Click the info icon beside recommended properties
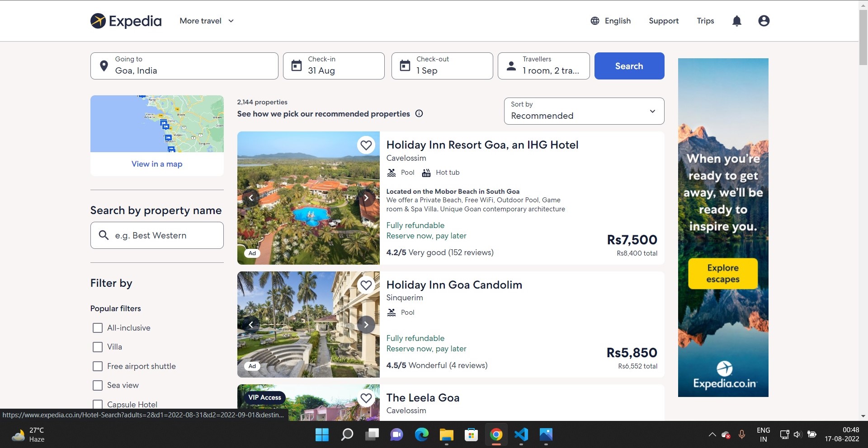The height and width of the screenshot is (448, 868). (419, 113)
